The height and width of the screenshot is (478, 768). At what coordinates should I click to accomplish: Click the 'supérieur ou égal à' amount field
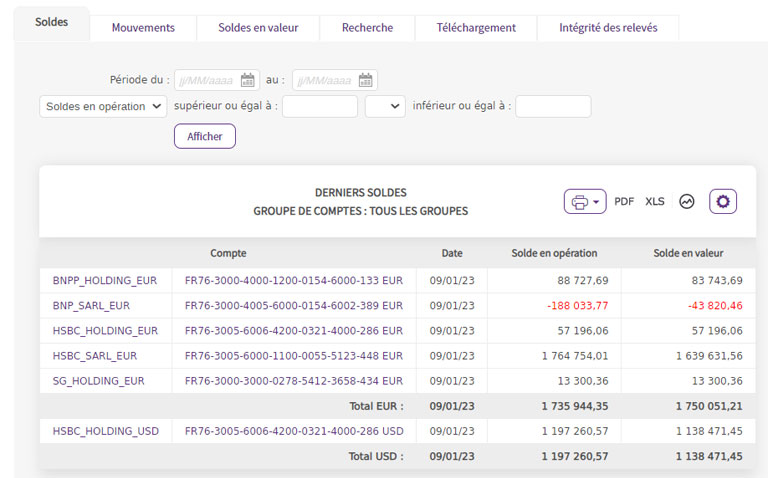[x=319, y=107]
